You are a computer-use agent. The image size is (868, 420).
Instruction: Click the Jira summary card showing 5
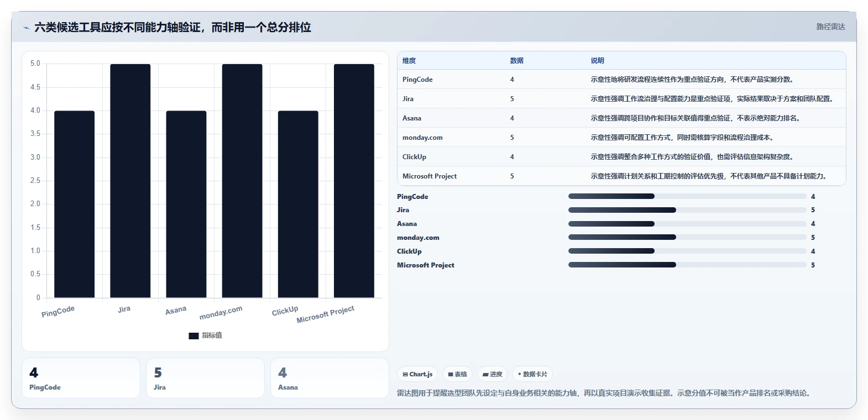pyautogui.click(x=205, y=378)
